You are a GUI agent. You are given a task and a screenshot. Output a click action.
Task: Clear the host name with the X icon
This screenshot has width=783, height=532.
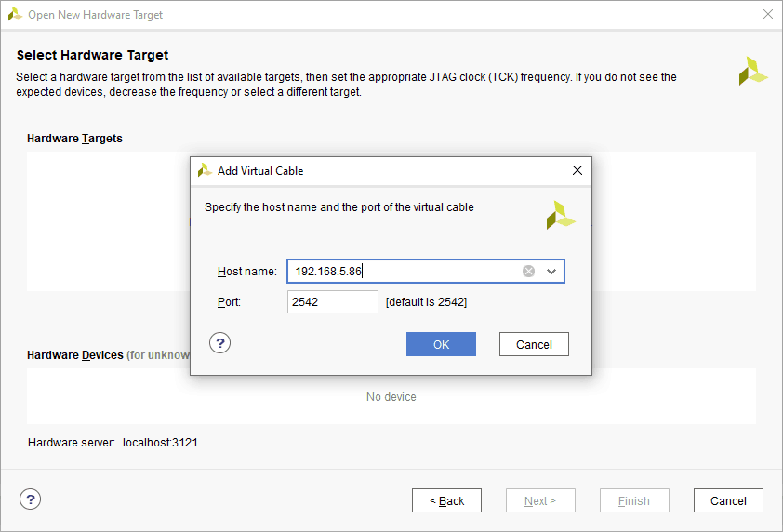click(x=528, y=272)
